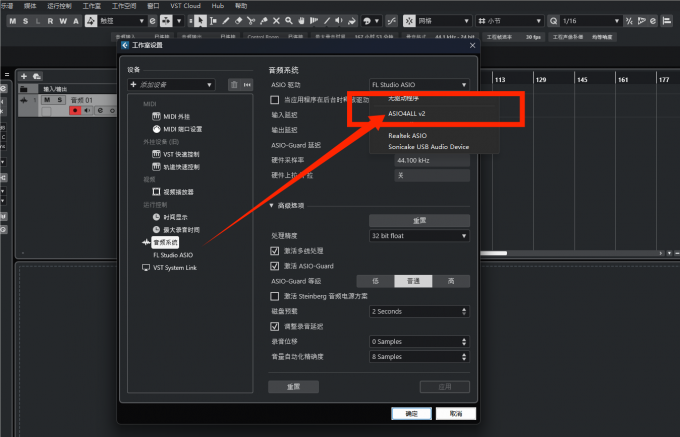The height and width of the screenshot is (437, 680).
Task: Open MIDI 外挂 device entry
Action: (x=171, y=117)
